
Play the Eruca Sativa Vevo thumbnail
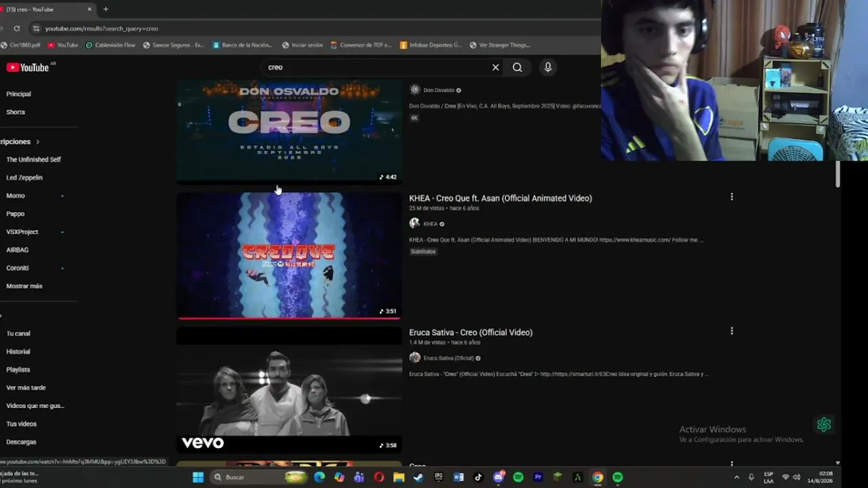point(289,390)
